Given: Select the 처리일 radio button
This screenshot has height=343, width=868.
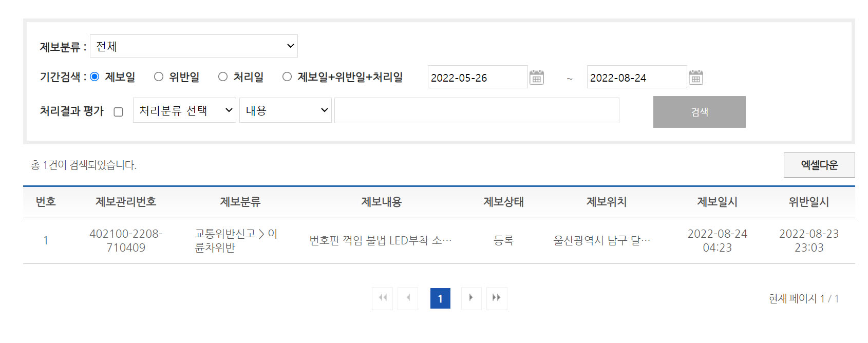Looking at the screenshot, I should point(223,77).
